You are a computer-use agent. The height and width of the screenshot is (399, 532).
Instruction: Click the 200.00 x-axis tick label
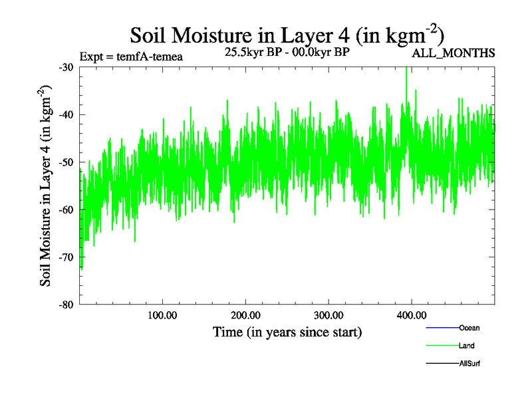(245, 315)
